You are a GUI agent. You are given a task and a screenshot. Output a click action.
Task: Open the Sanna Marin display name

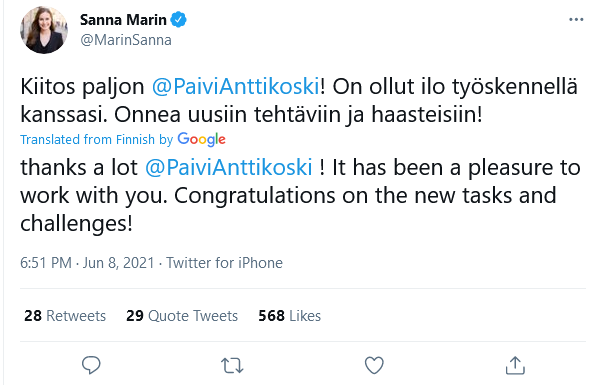click(x=123, y=20)
